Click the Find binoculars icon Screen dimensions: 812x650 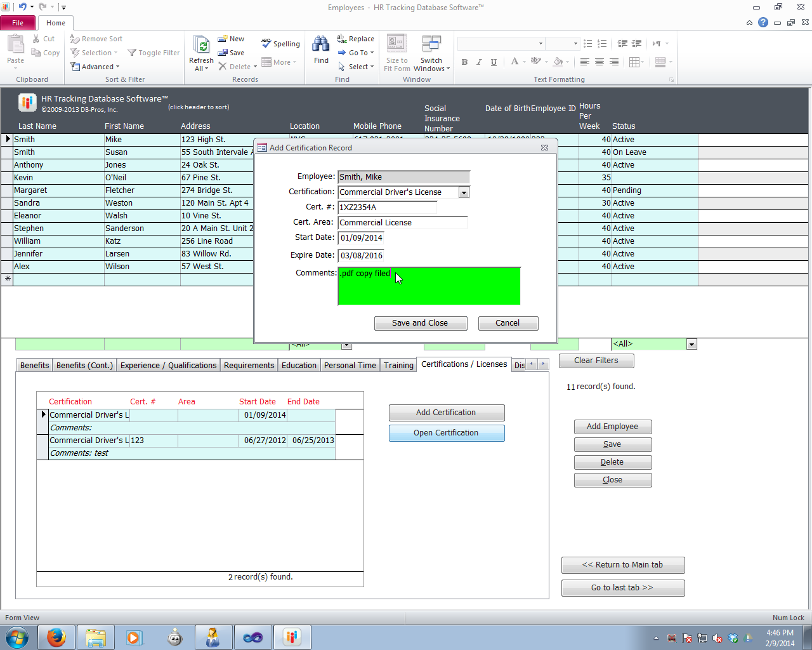[x=321, y=44]
